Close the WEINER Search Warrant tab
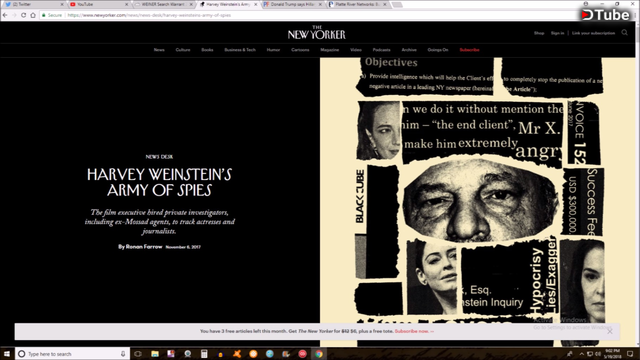The height and width of the screenshot is (360, 640). click(x=191, y=4)
